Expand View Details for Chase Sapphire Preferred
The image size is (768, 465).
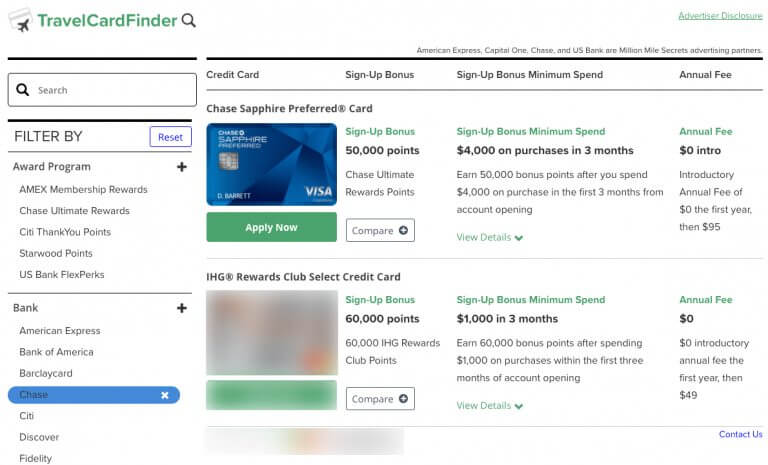(x=489, y=238)
